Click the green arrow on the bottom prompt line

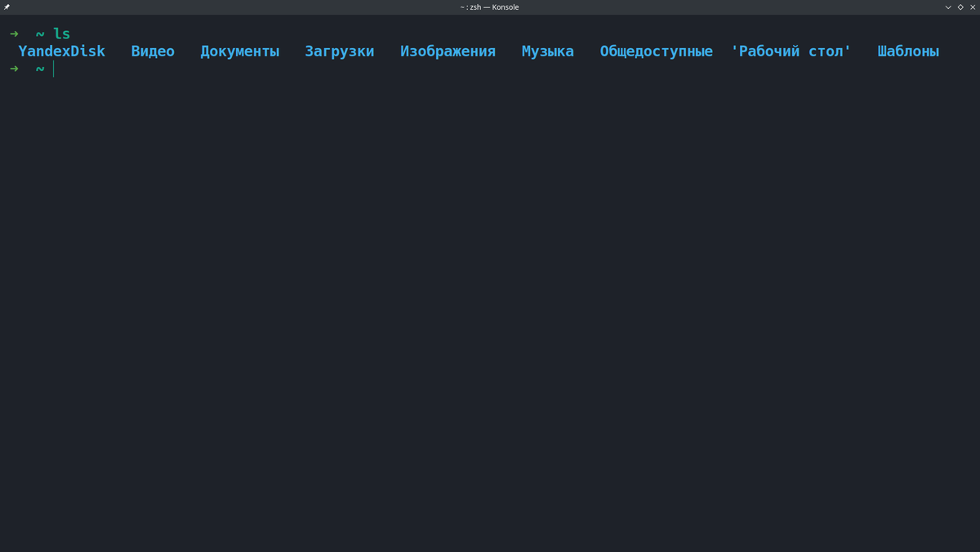click(13, 69)
